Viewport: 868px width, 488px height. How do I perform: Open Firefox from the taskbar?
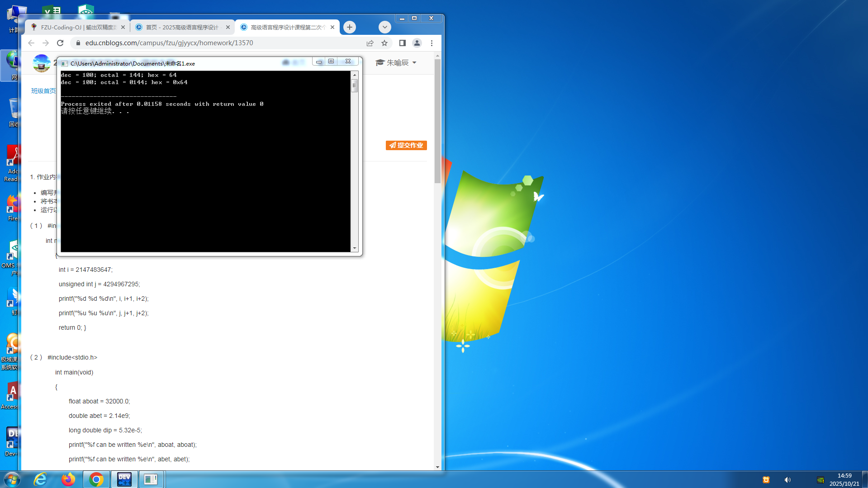68,479
